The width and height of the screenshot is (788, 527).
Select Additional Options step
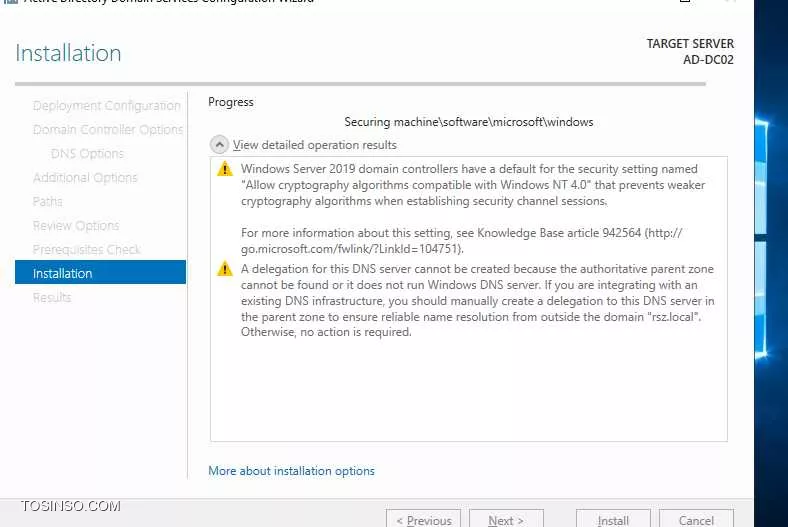click(85, 177)
